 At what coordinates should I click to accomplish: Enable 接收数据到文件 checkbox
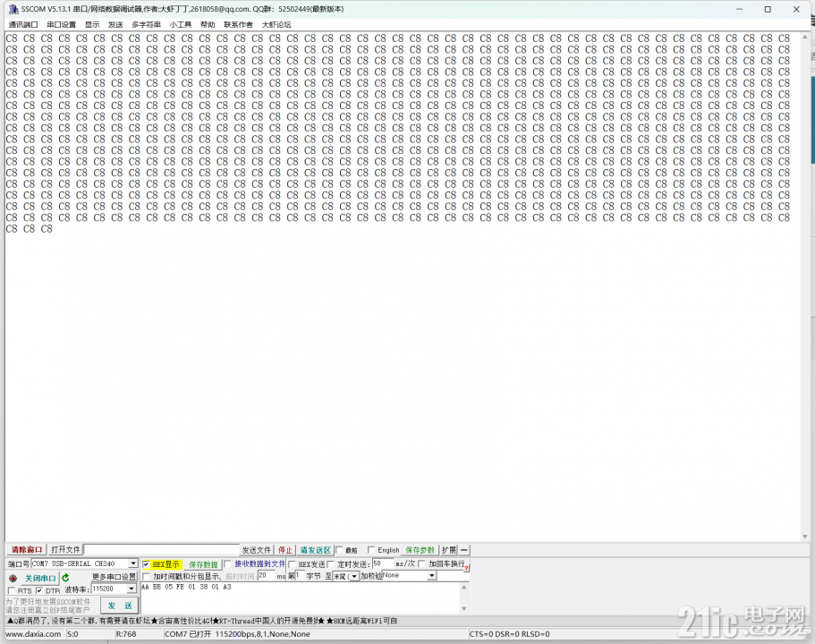coord(227,564)
